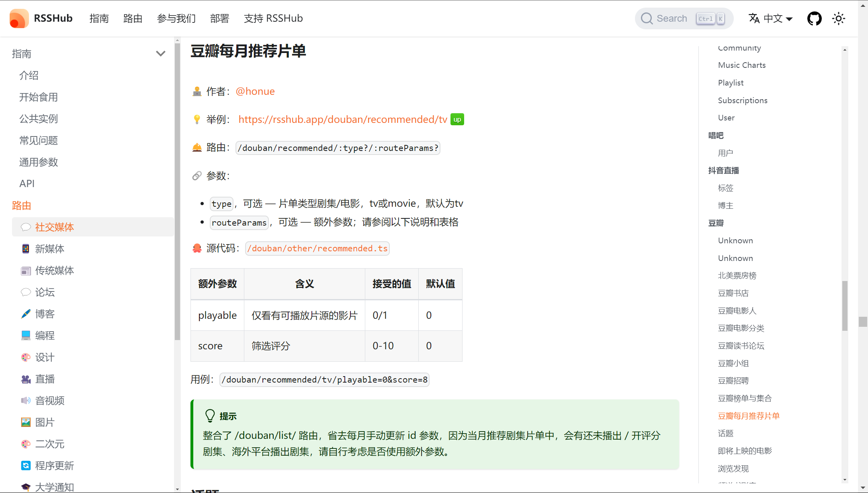Open the rsshub.app douban recommended tv example link
This screenshot has width=868, height=493.
click(343, 120)
